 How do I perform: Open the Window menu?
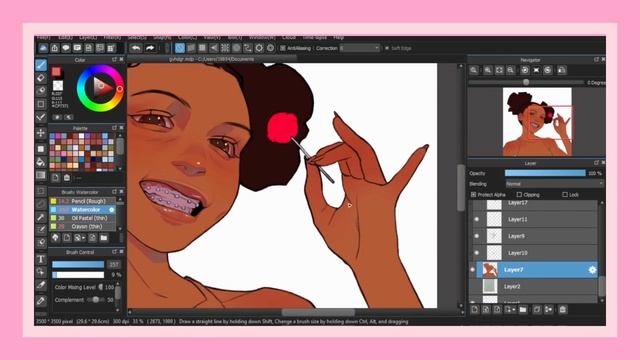point(262,38)
